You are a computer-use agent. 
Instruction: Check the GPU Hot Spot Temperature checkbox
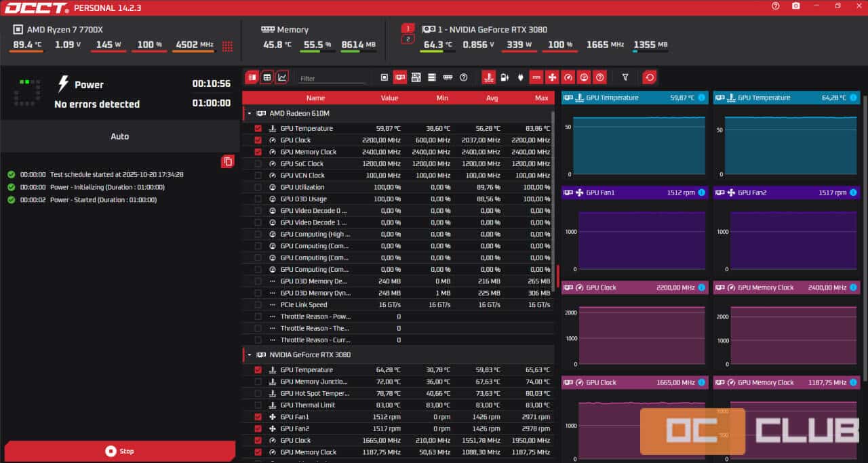pyautogui.click(x=258, y=394)
